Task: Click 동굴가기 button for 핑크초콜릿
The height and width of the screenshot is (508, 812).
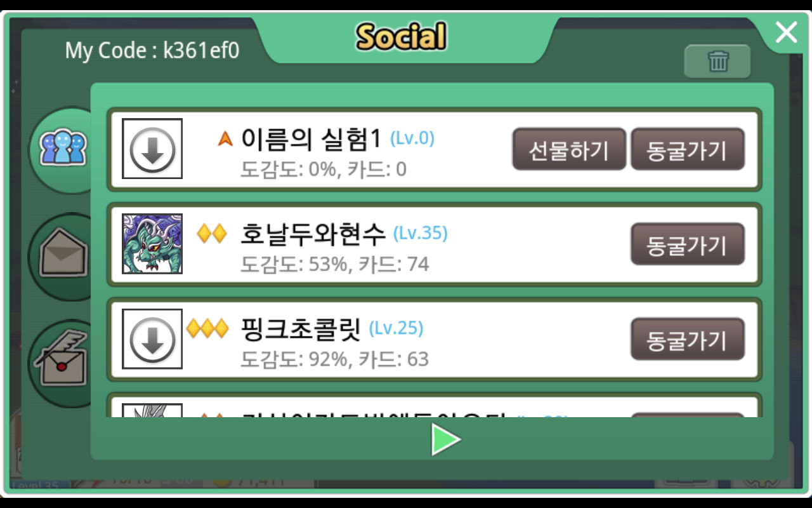Action: tap(687, 340)
